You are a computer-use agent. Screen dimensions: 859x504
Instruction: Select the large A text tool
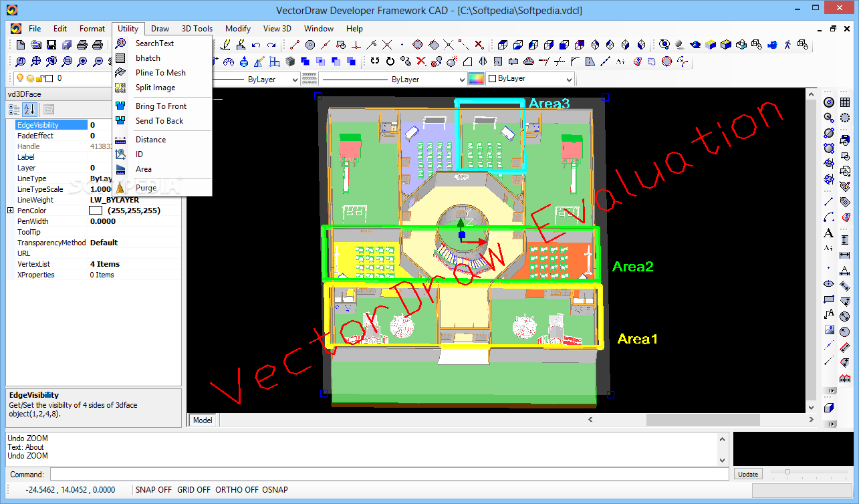[x=828, y=233]
